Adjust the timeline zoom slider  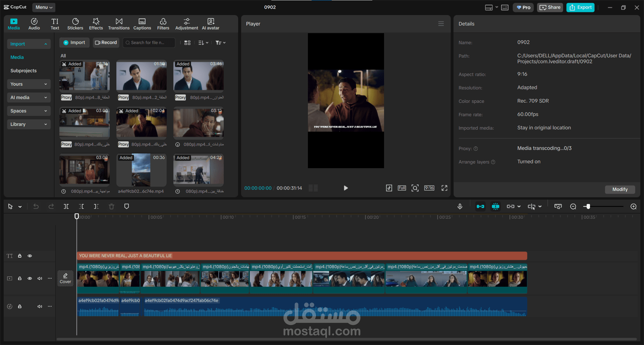tap(588, 207)
